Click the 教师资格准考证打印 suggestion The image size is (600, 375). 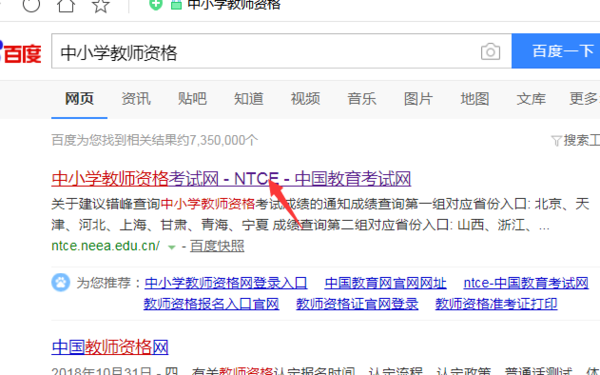(496, 304)
